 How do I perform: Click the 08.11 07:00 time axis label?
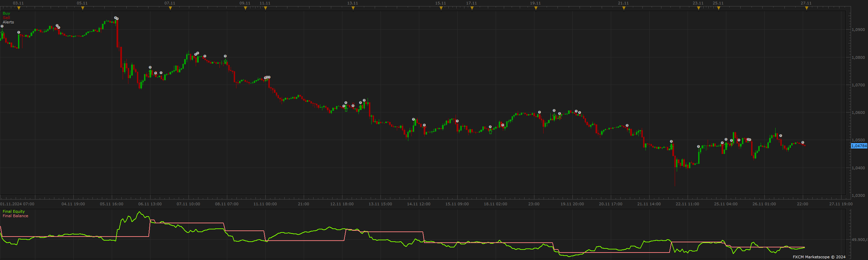(227, 204)
